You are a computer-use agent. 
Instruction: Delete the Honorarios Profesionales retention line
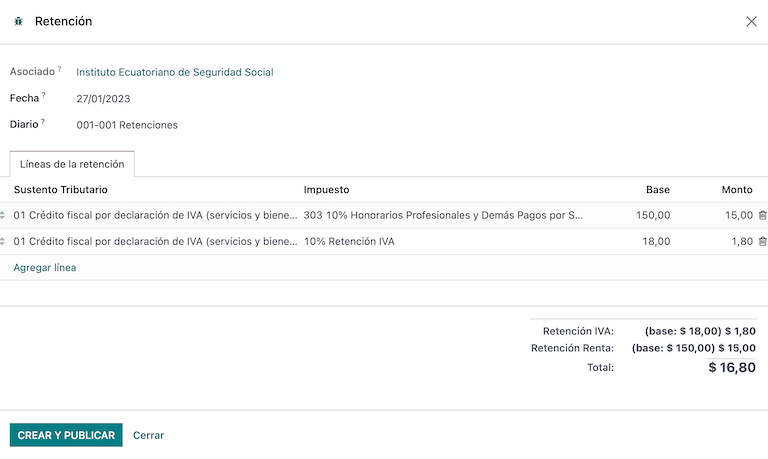pyautogui.click(x=762, y=215)
